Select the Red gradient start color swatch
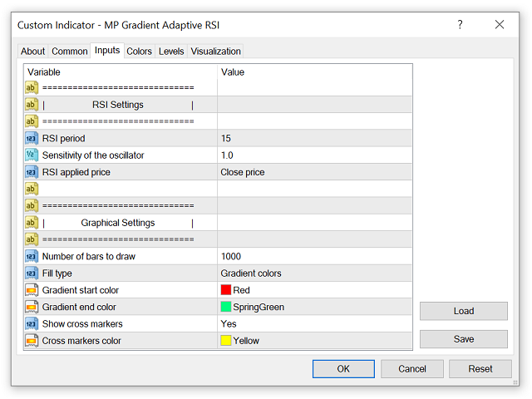The height and width of the screenshot is (399, 532). pyautogui.click(x=225, y=290)
